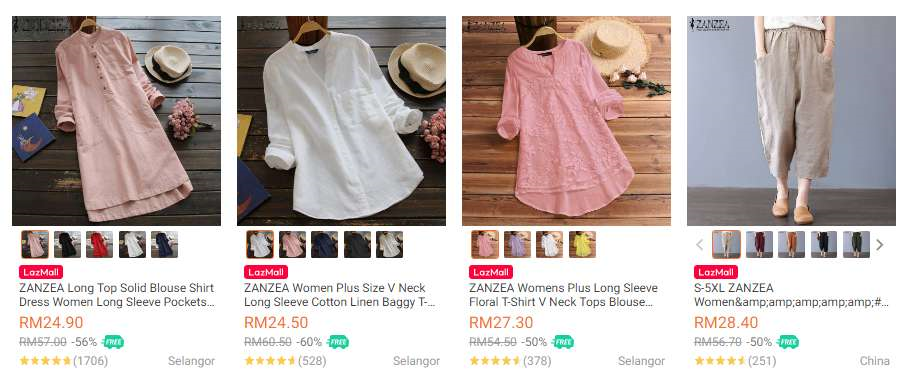The width and height of the screenshot is (906, 385).
Task: Click the star rating with 378 reviews
Action: tap(495, 361)
